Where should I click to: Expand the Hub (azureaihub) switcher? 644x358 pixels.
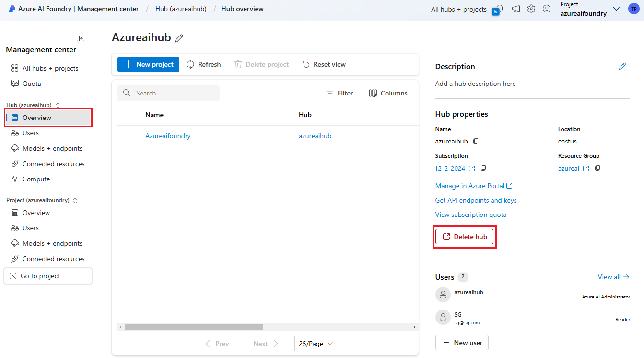point(58,105)
